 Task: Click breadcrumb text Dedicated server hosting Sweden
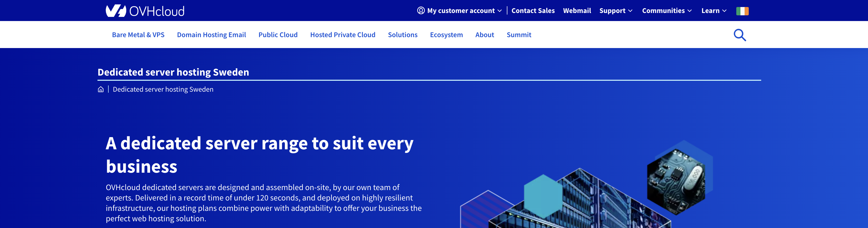(x=163, y=89)
